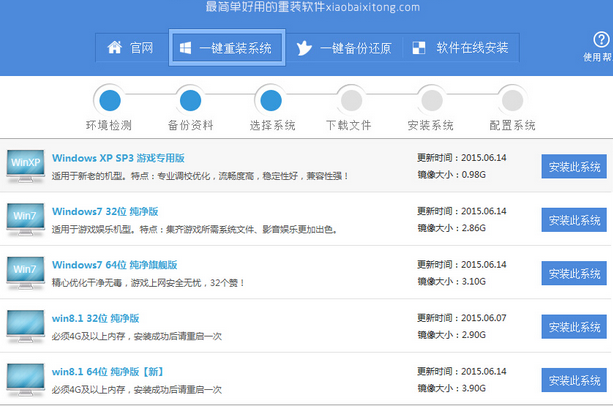Install Windows XP SP3 游戏专用版 system
Viewport: 613px width, 406px height.
pyautogui.click(x=574, y=167)
